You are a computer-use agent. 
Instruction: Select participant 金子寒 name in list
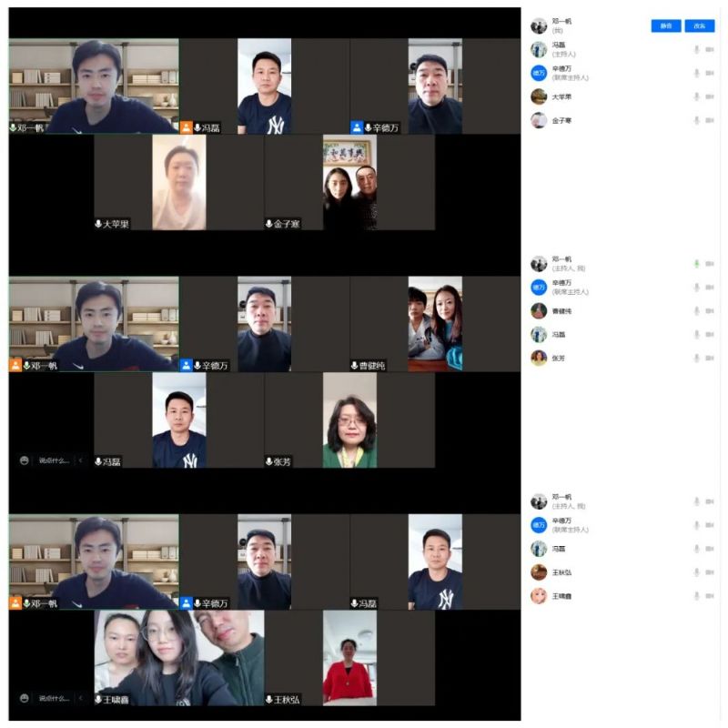[x=562, y=120]
